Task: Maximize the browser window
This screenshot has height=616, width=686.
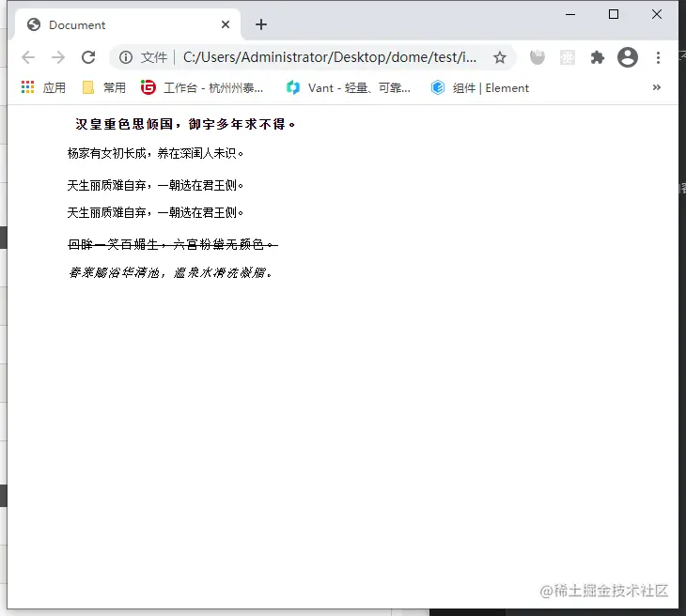Action: 614,14
